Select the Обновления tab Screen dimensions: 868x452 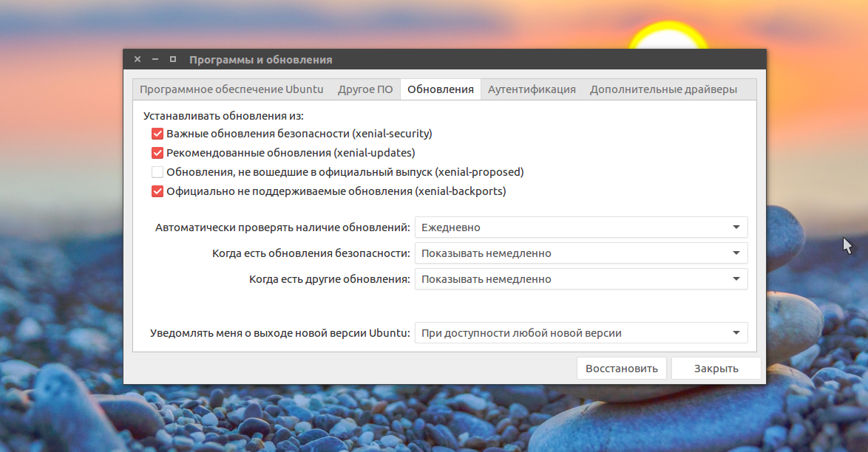pyautogui.click(x=441, y=89)
